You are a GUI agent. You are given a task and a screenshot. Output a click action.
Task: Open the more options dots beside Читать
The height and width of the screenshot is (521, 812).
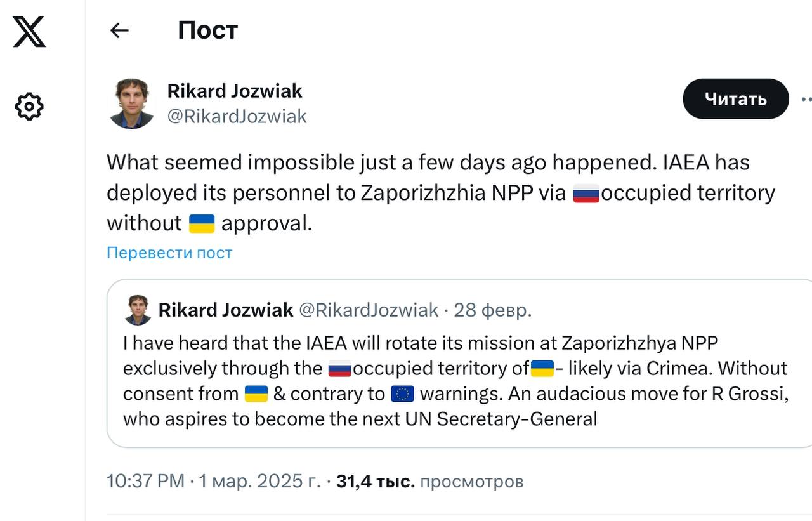click(x=806, y=99)
